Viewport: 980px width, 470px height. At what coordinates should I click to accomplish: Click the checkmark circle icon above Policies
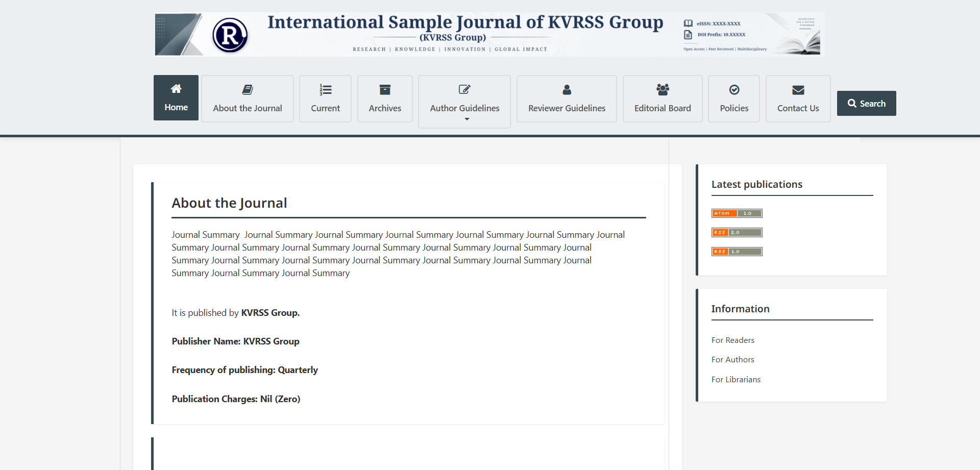coord(734,90)
